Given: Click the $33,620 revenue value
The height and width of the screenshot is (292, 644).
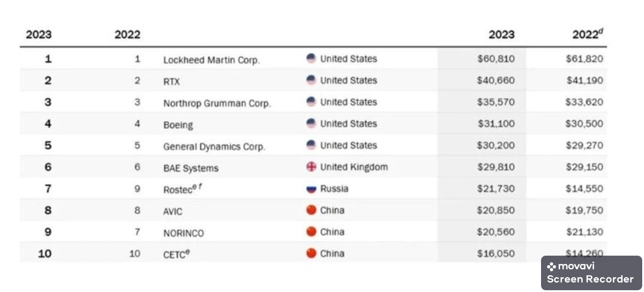Looking at the screenshot, I should pyautogui.click(x=584, y=102).
